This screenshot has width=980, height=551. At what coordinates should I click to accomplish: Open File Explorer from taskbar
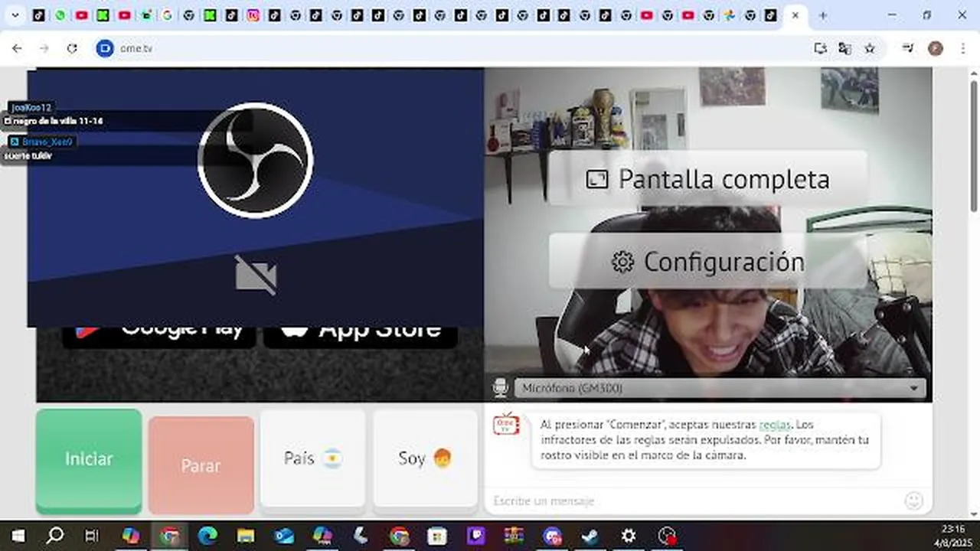tap(246, 536)
